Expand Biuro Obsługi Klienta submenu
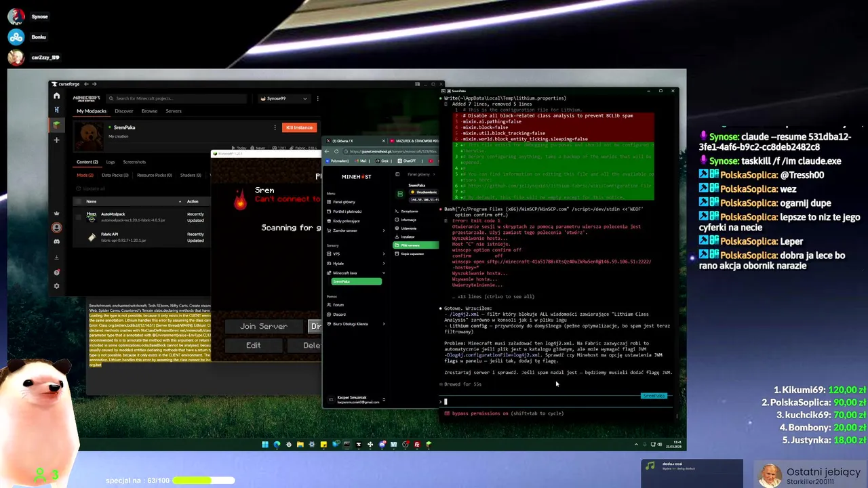The width and height of the screenshot is (868, 488). point(383,324)
